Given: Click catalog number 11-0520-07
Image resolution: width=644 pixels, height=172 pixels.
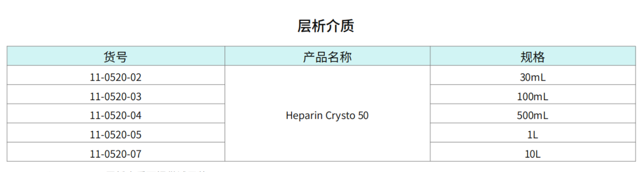Looking at the screenshot, I should pos(116,154).
